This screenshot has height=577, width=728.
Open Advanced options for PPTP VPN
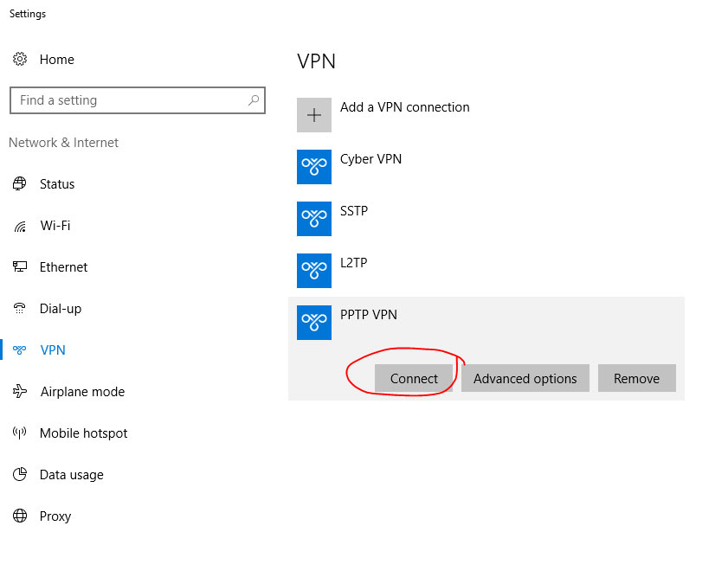(525, 379)
